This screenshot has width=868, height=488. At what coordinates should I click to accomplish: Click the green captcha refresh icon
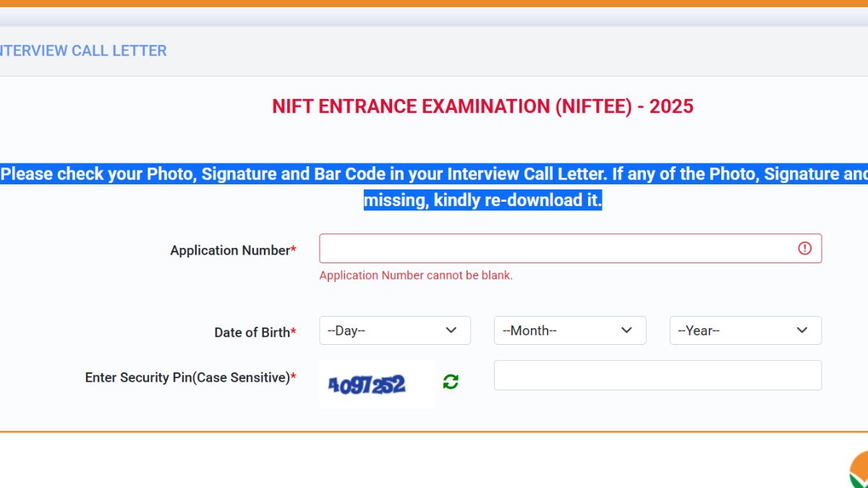(x=449, y=382)
